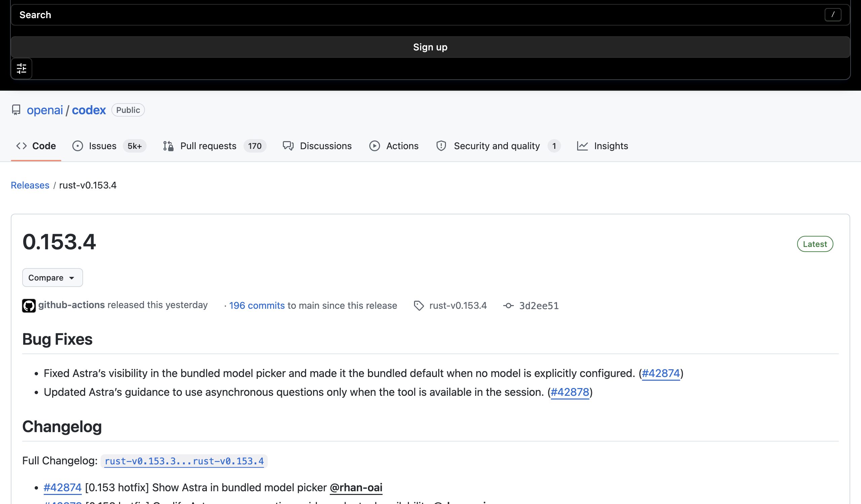861x504 pixels.
Task: Open the rust-v0.153.3...rust-v0.153.4 changelog link
Action: tap(184, 461)
